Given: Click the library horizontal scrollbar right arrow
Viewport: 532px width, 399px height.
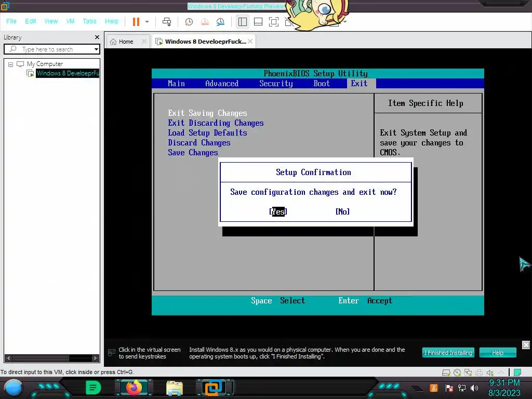Looking at the screenshot, I should click(x=96, y=358).
